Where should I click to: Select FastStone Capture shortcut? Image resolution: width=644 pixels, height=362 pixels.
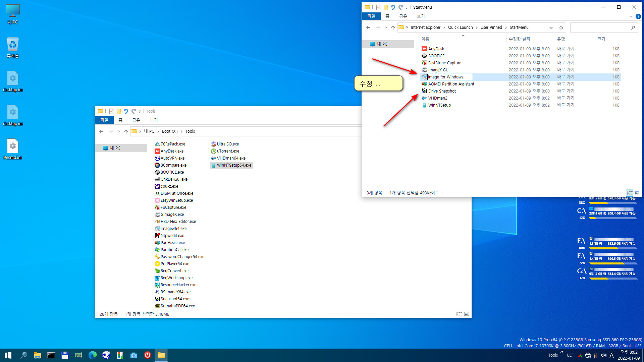[x=444, y=63]
